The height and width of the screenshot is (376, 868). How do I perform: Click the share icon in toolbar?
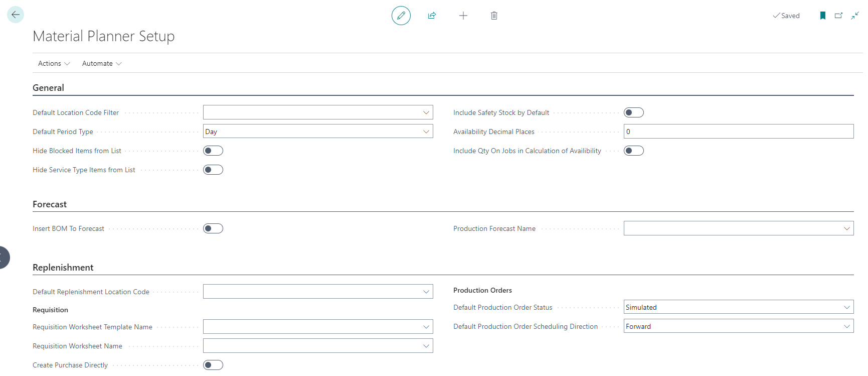click(432, 16)
